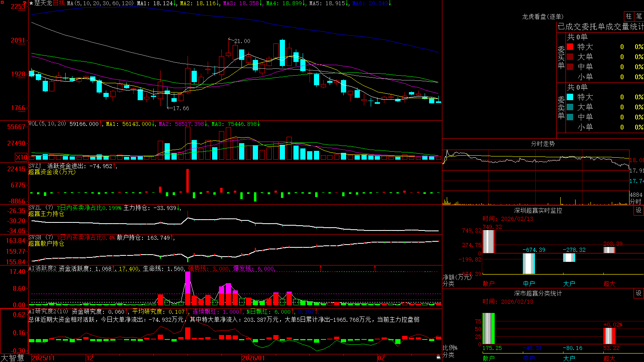
Task: Click the dark red 大单 buy swatch
Action: 570,57
